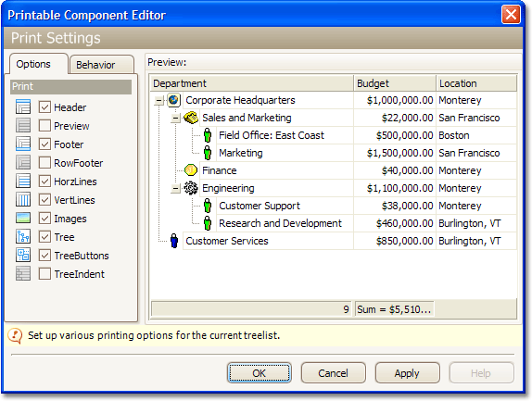This screenshot has width=532, height=401.
Task: Click the yellow coin icon next to Finance
Action: (x=191, y=170)
